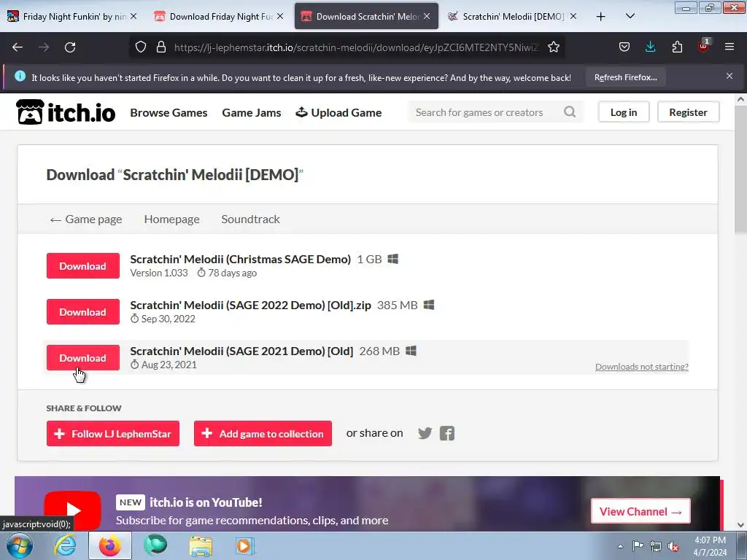This screenshot has height=560, width=747.
Task: Click the network tray icon
Action: click(x=656, y=546)
